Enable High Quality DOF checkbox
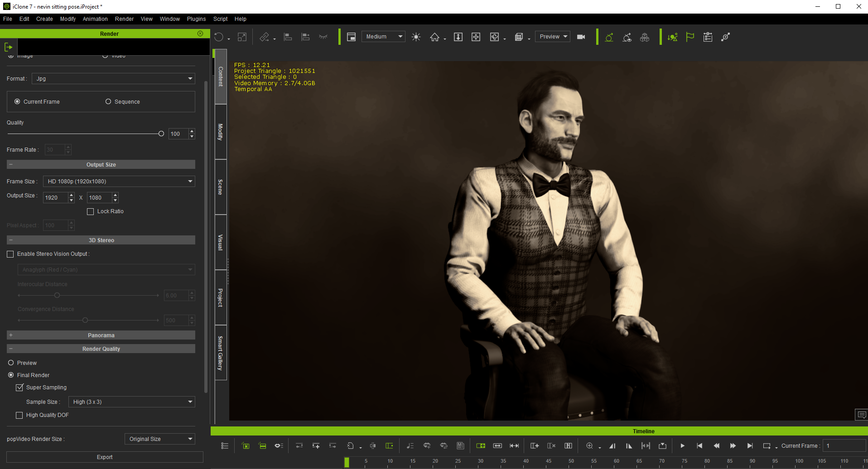 click(x=19, y=415)
